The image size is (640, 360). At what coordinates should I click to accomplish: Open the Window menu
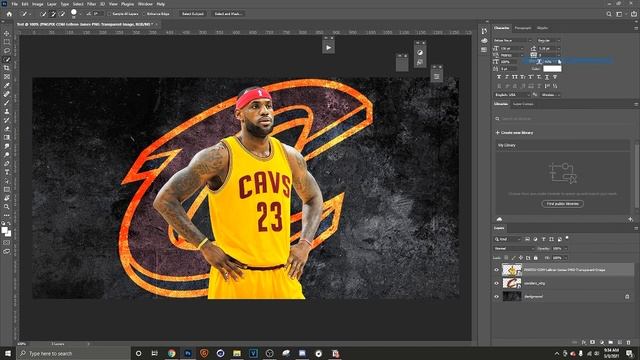click(145, 4)
